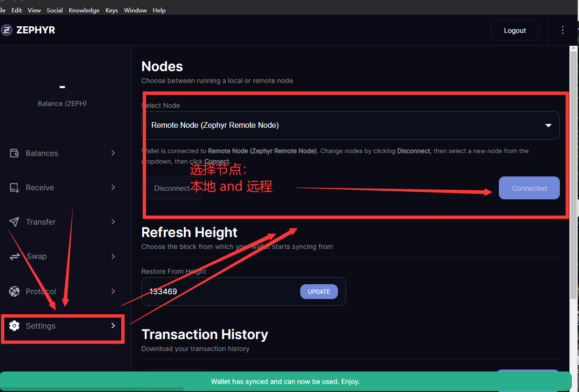Viewport: 579px width, 392px height.
Task: Open the Social menu
Action: coord(55,10)
